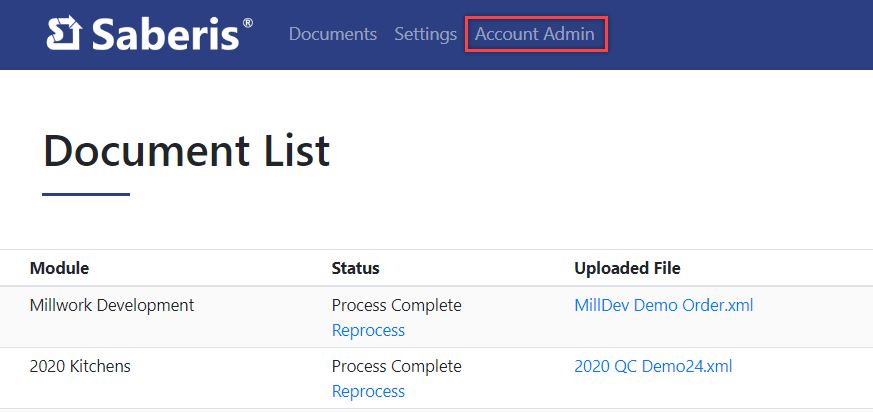This screenshot has height=412, width=873.
Task: Open the Documents navigation menu item
Action: tap(332, 34)
